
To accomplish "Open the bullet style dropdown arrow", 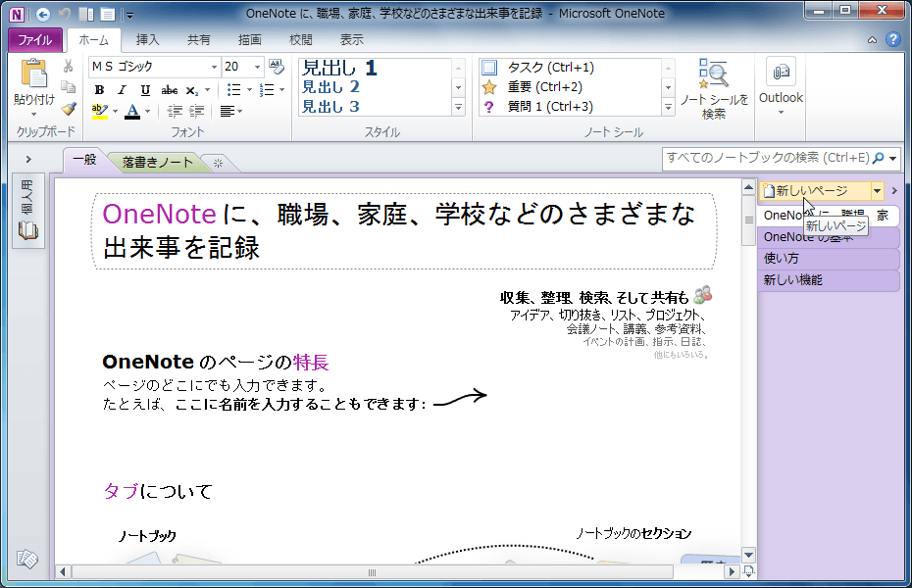I will click(249, 90).
